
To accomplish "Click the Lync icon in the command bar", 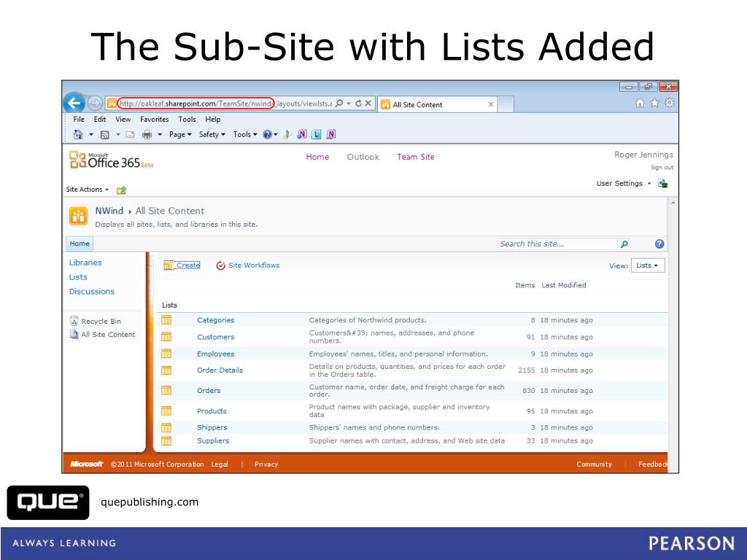I will [317, 135].
